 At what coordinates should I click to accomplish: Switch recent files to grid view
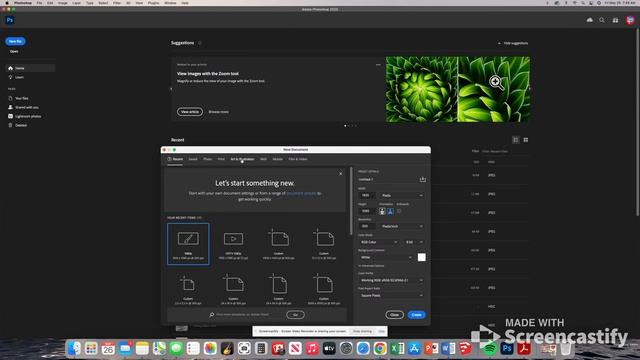[526, 140]
